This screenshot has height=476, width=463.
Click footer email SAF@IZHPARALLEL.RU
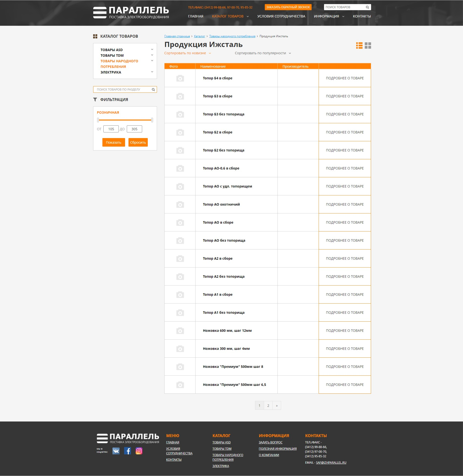(331, 463)
